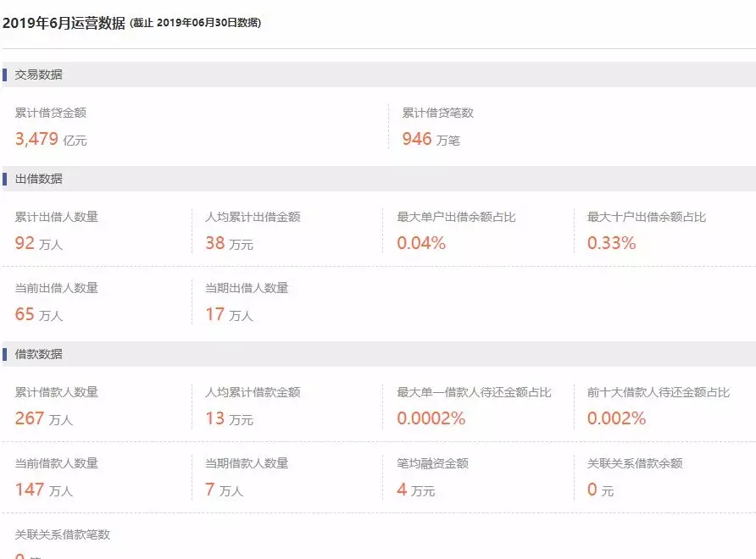756x559 pixels.
Task: Click the 0.04% largest single lender ratio
Action: 421,244
